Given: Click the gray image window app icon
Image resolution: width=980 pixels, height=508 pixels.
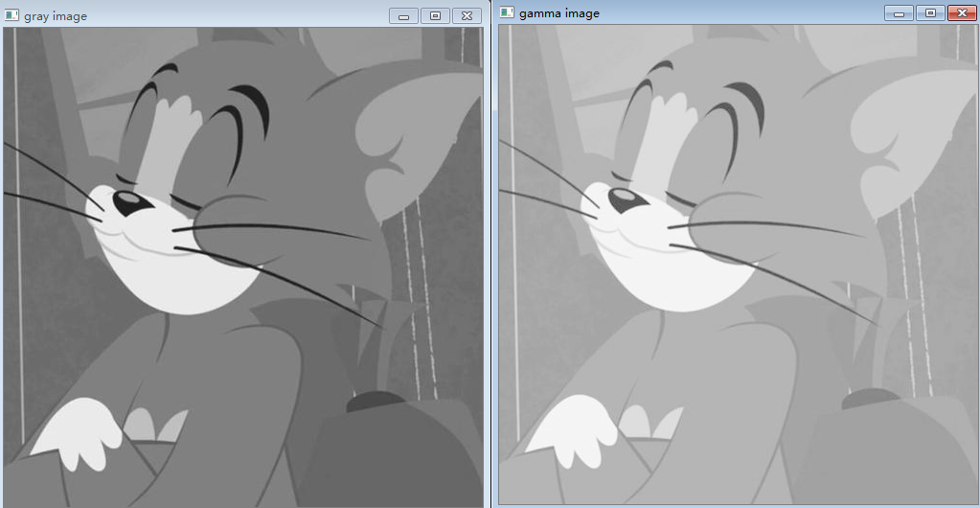Looking at the screenshot, I should pyautogui.click(x=11, y=15).
